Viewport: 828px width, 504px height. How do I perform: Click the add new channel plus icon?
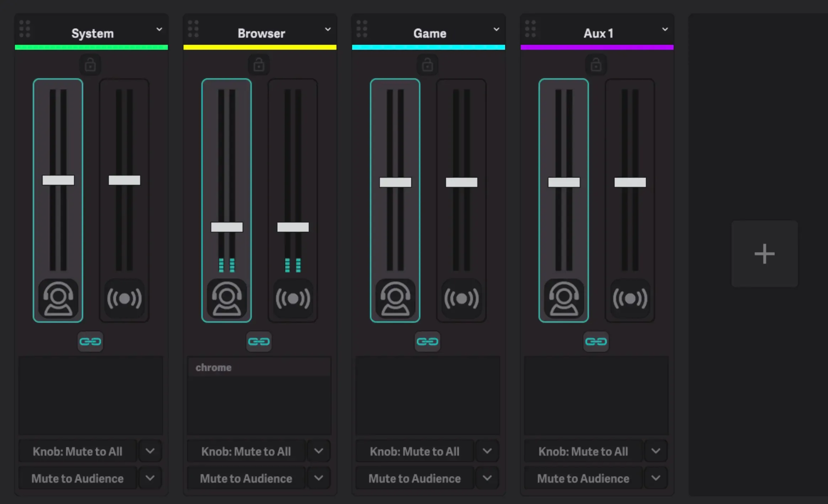(x=764, y=254)
